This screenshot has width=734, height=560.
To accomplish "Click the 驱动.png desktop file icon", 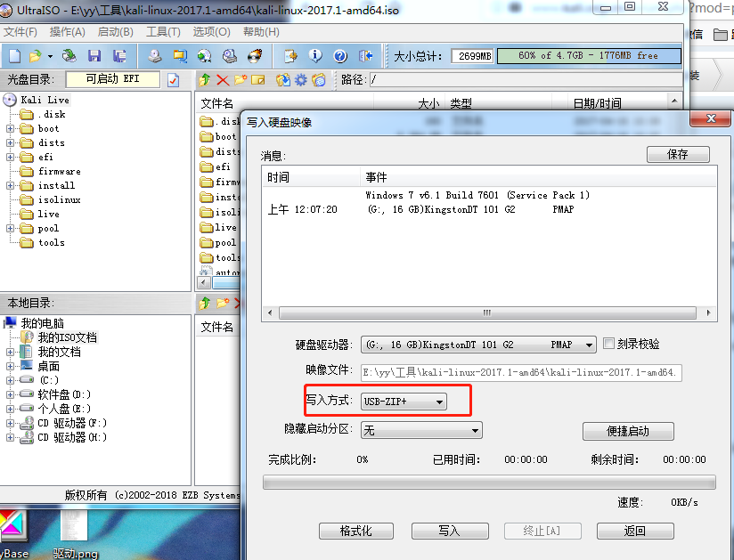I will [x=75, y=535].
